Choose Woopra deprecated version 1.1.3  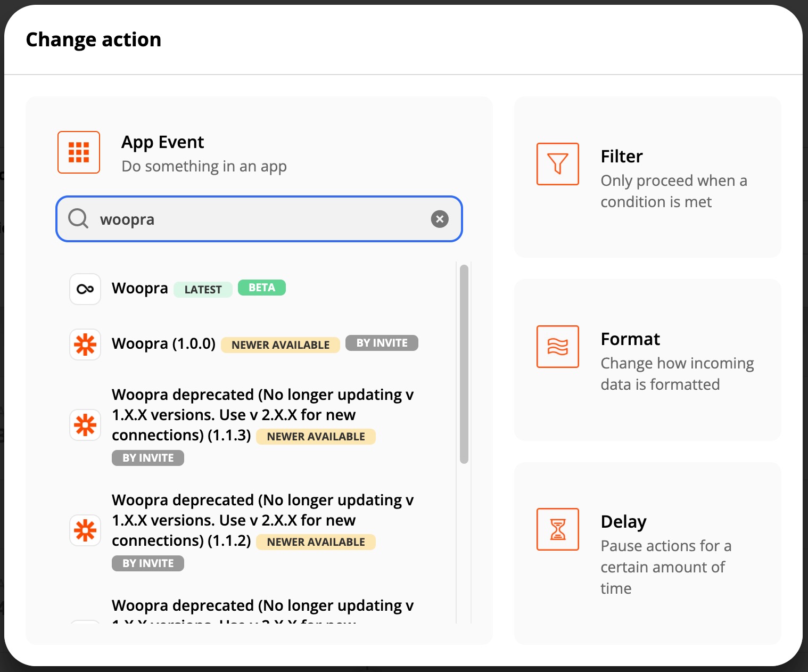click(262, 415)
